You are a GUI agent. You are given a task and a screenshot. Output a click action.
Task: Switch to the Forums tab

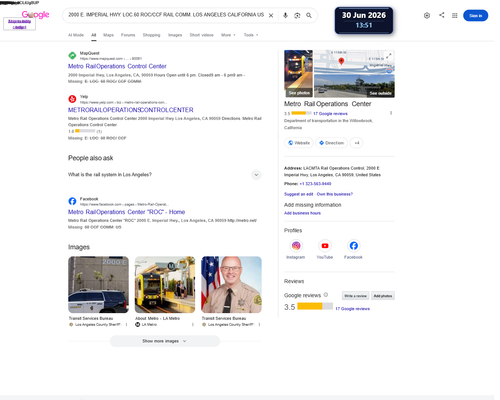pyautogui.click(x=128, y=35)
